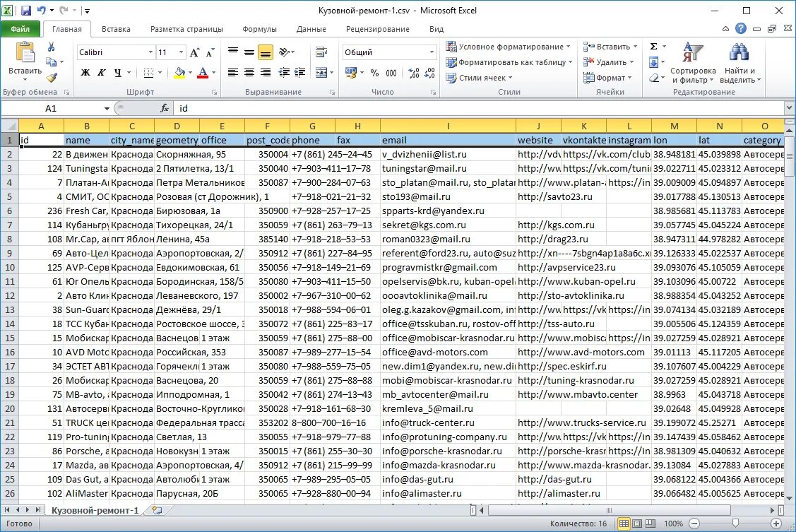Click the Clear eraser icon

coord(654,78)
